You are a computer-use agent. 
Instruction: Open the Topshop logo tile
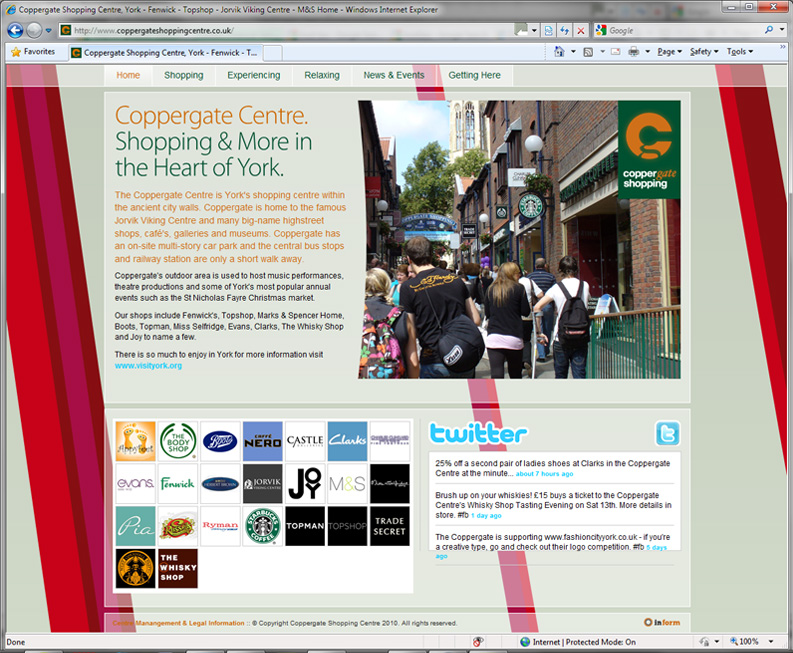[347, 526]
